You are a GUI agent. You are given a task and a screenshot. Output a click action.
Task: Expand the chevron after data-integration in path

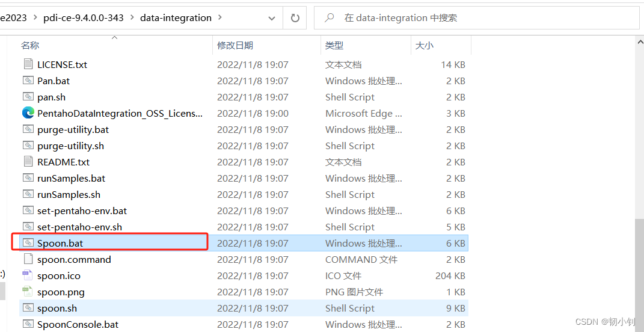[219, 17]
